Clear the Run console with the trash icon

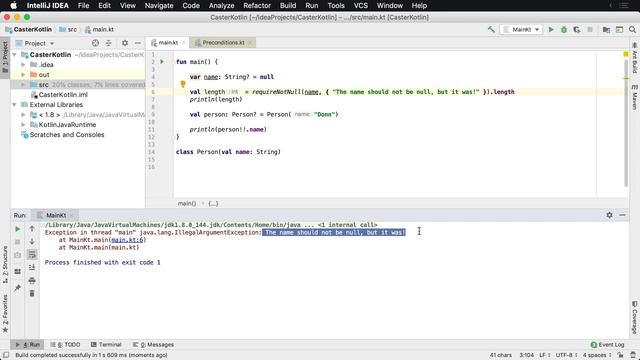point(32,293)
